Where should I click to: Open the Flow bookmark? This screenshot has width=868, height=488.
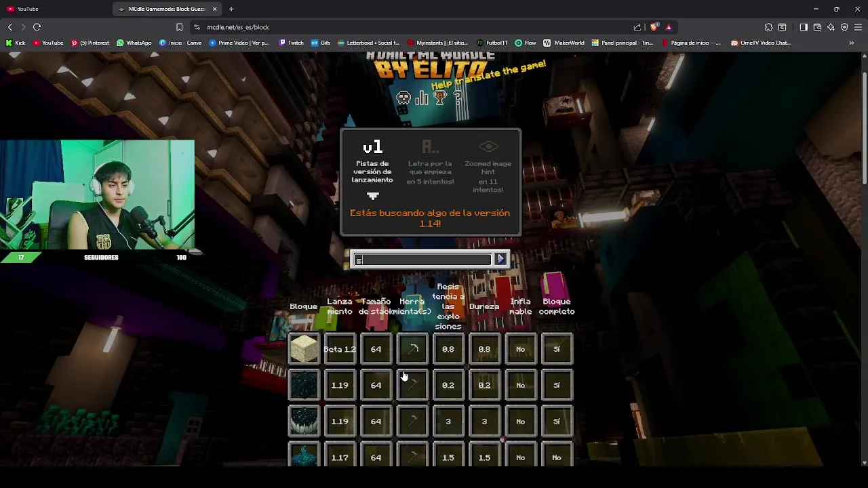tap(526, 43)
